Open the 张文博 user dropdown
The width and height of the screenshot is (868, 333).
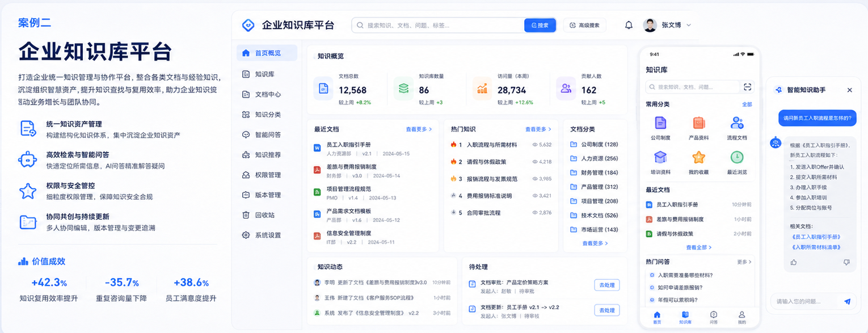667,25
